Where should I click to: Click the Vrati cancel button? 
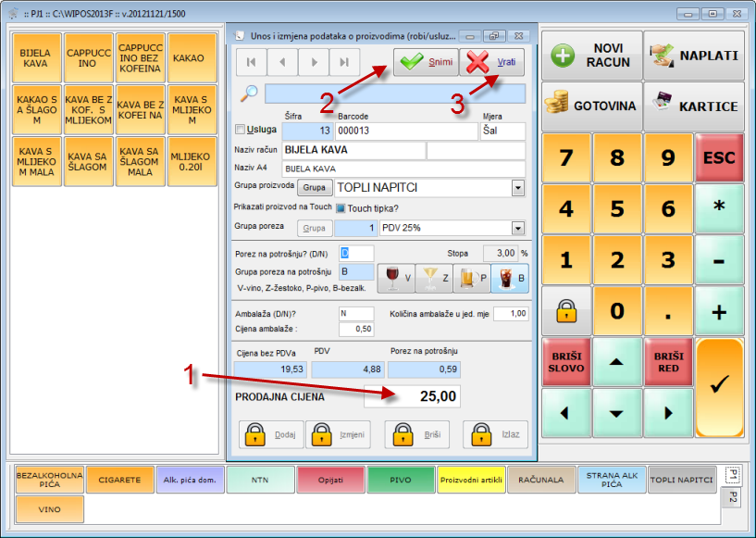(492, 62)
